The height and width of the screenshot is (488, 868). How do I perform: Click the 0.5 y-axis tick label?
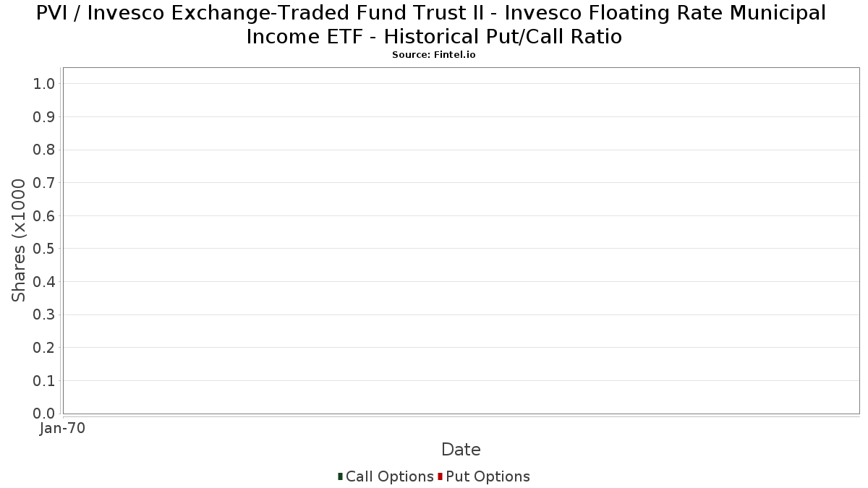(44, 249)
